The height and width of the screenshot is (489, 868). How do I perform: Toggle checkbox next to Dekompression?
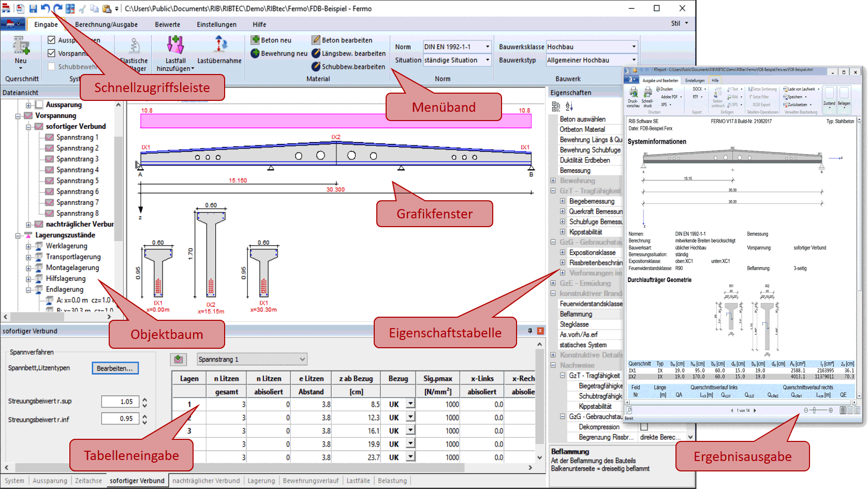coord(644,427)
